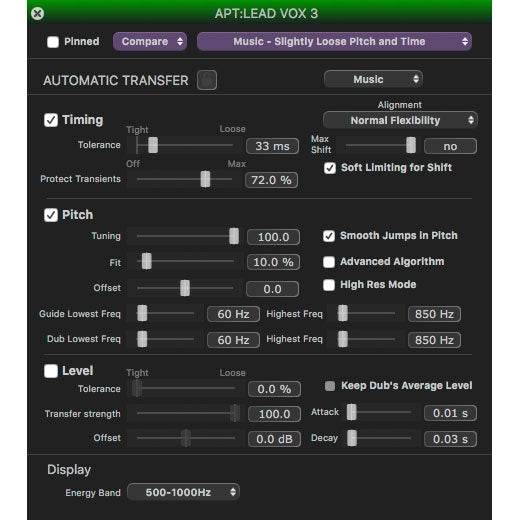Click the Pitch Fit slider handle
The image size is (520, 520).
tap(147, 261)
